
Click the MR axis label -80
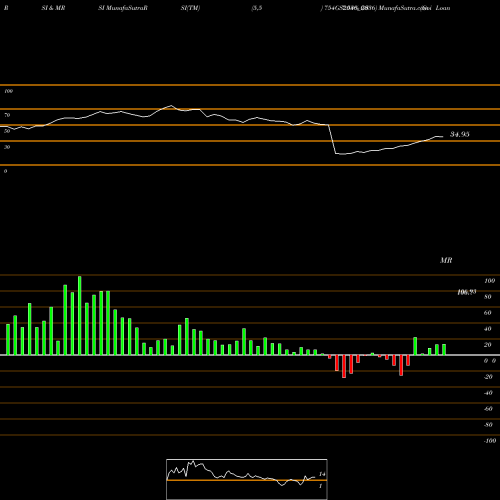(x=488, y=425)
